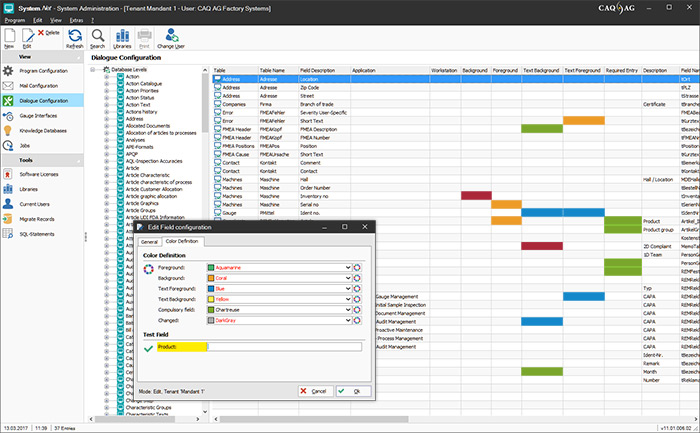This screenshot has height=433, width=700.
Task: Open the Text Background Yellow dropdown
Action: (x=347, y=299)
